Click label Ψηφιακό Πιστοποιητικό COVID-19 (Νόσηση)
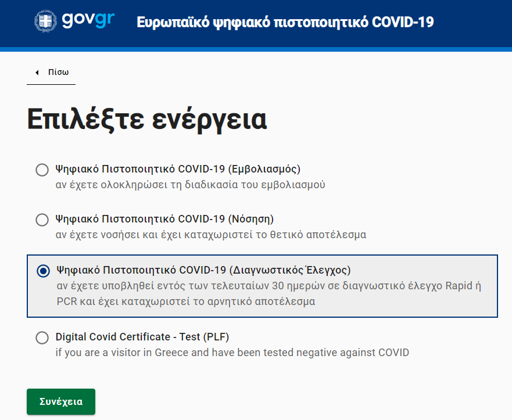512x420 pixels. point(164,218)
